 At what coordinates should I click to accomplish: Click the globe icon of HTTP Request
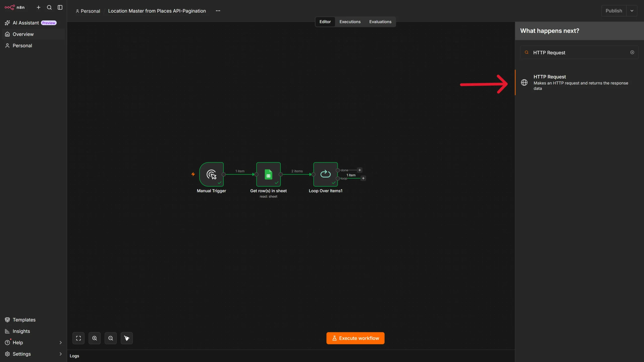tap(524, 82)
